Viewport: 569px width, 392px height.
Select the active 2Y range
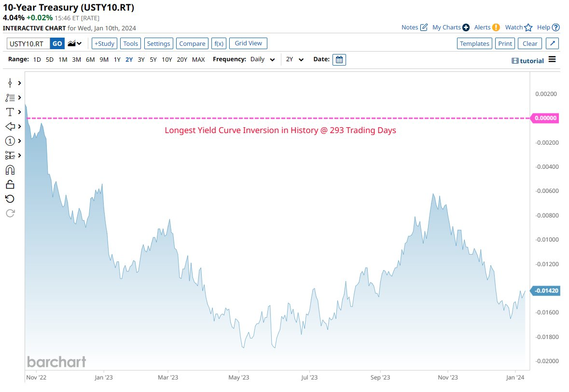pos(129,59)
